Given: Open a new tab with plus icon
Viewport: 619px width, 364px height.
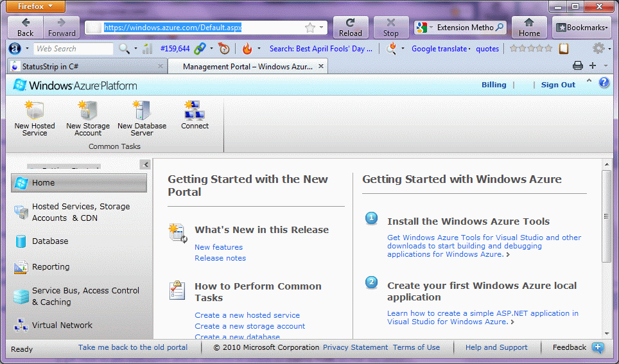Looking at the screenshot, I should [593, 65].
